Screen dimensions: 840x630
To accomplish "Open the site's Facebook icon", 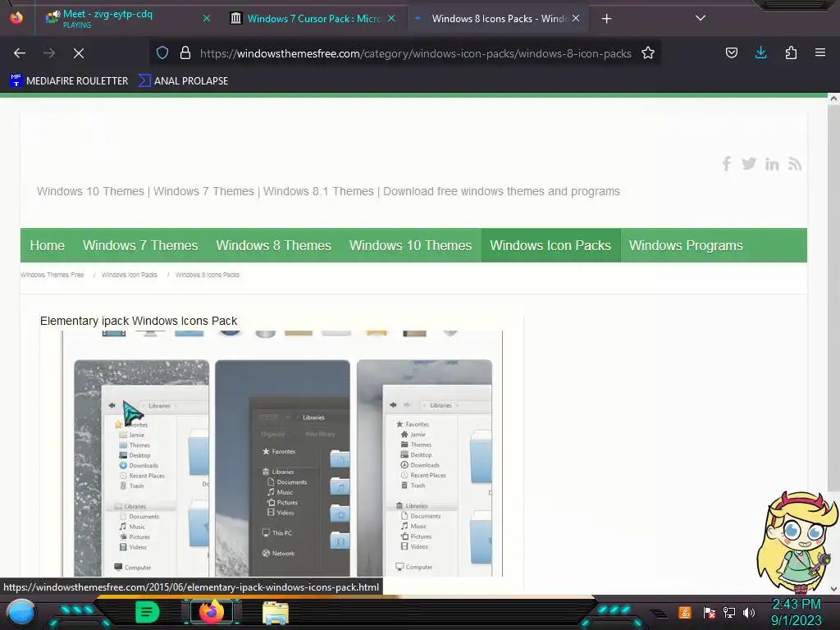I will 727,164.
